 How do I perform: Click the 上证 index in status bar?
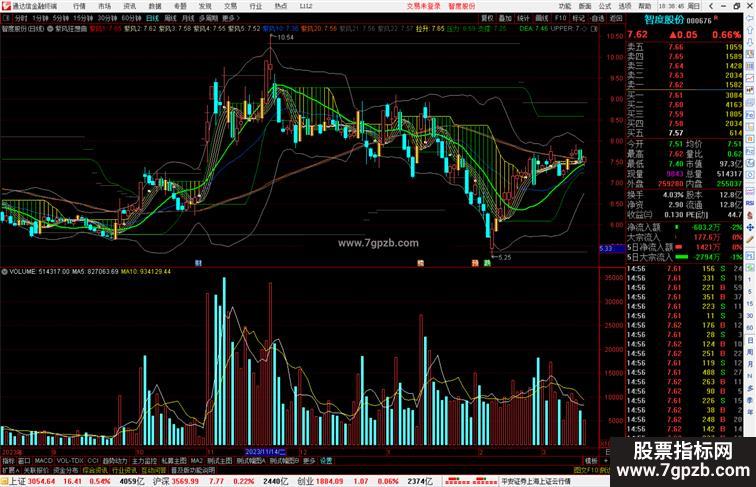[17, 481]
